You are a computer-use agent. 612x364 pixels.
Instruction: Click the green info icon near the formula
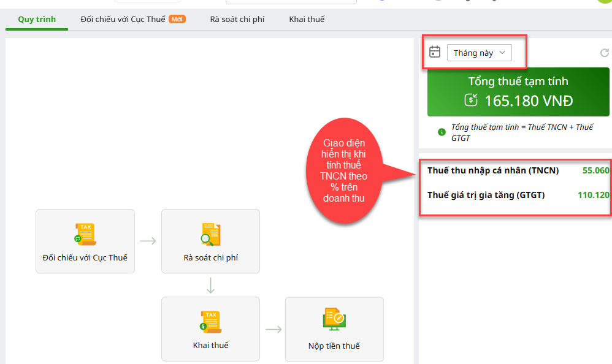442,132
